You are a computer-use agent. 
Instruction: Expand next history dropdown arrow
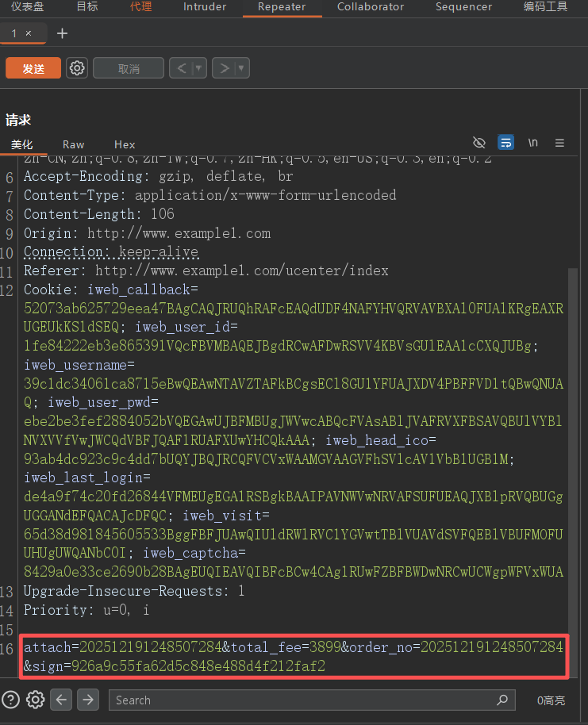click(241, 68)
